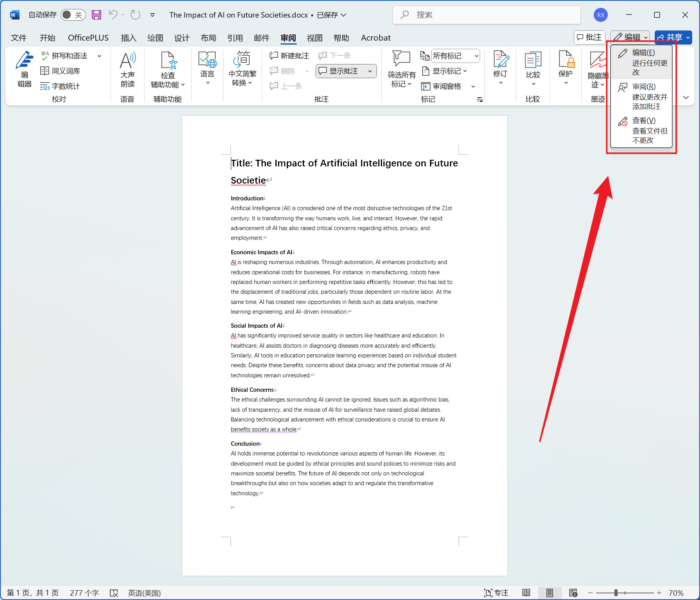Click the Share button
Image resolution: width=700 pixels, height=600 pixels.
(670, 37)
